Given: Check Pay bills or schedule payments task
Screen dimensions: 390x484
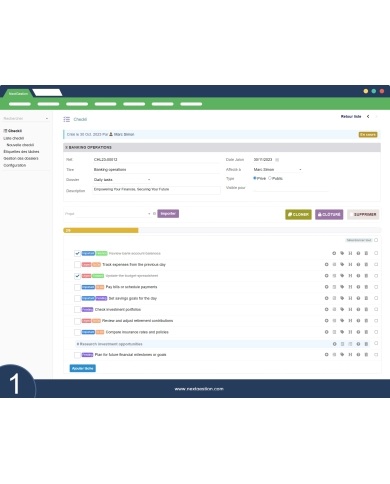Looking at the screenshot, I should pyautogui.click(x=77, y=287).
